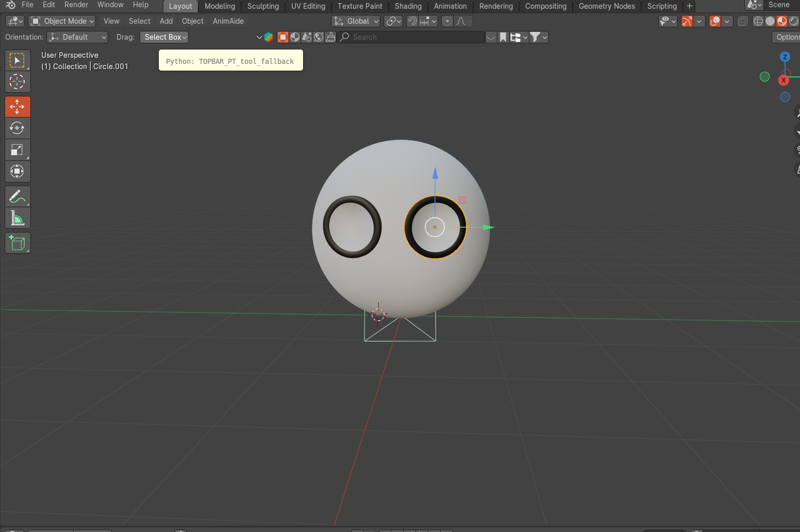Click the green Y axis navigation ball

pyautogui.click(x=764, y=76)
